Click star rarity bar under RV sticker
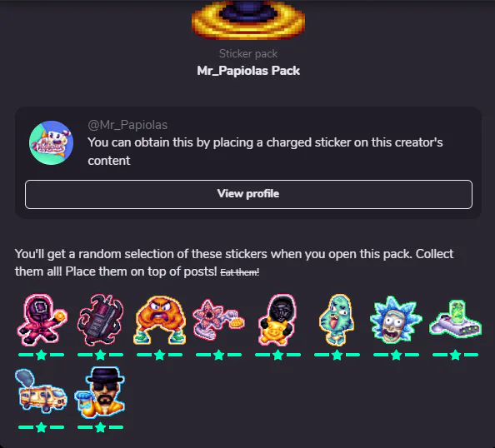The height and width of the screenshot is (448, 495). [42, 427]
